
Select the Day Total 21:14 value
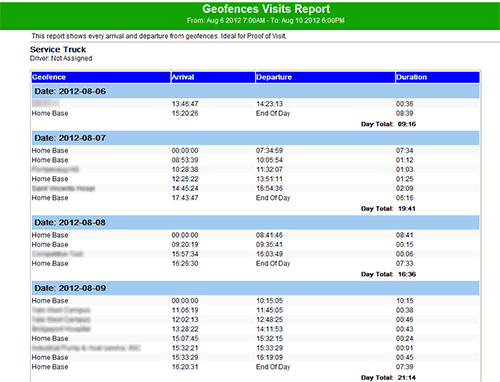(407, 378)
